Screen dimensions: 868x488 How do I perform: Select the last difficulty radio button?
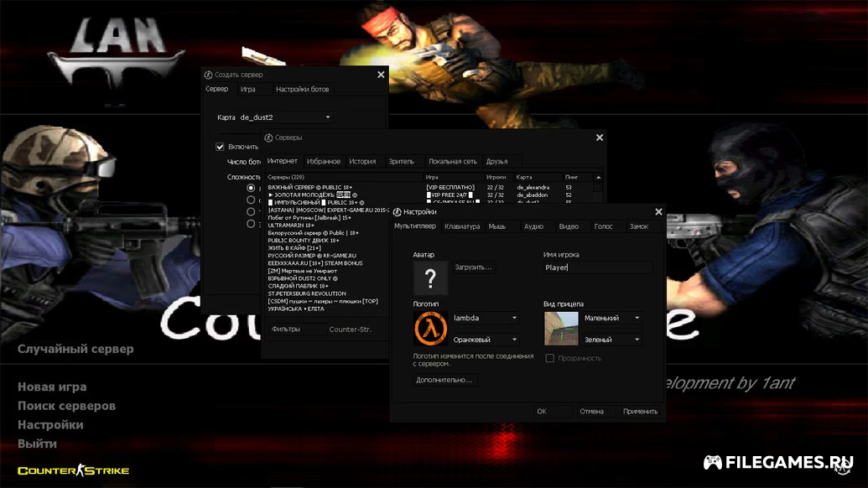click(x=251, y=224)
